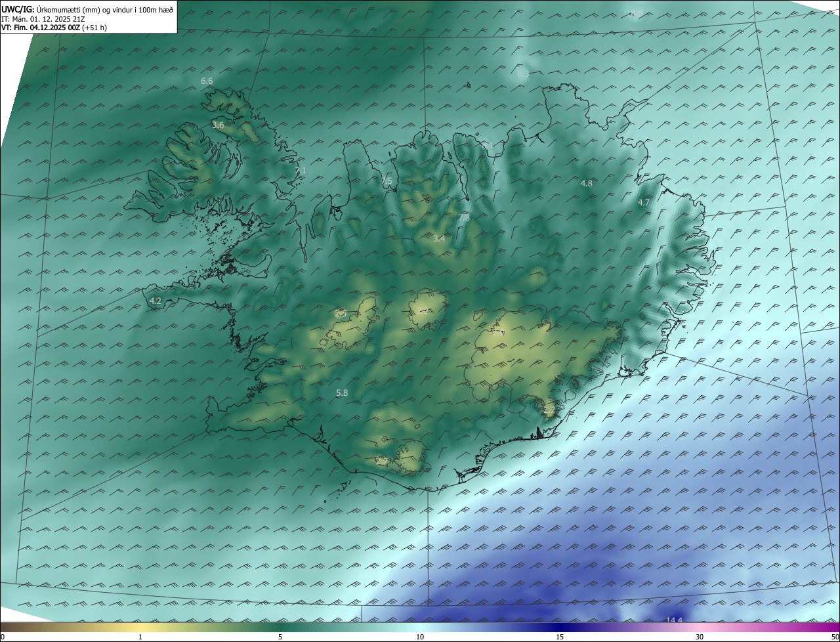
Task: Click the 3.6 value label in the Westfjords
Action: tap(219, 125)
